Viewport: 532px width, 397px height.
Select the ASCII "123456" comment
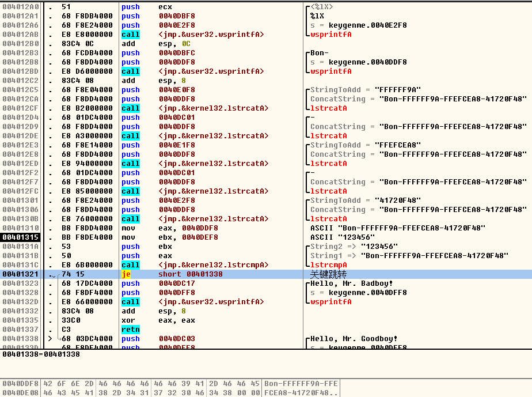(x=343, y=237)
